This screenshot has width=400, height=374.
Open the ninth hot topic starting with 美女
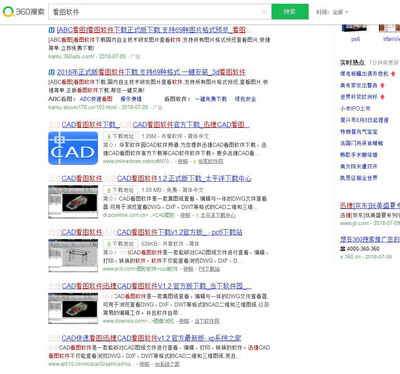tap(359, 166)
